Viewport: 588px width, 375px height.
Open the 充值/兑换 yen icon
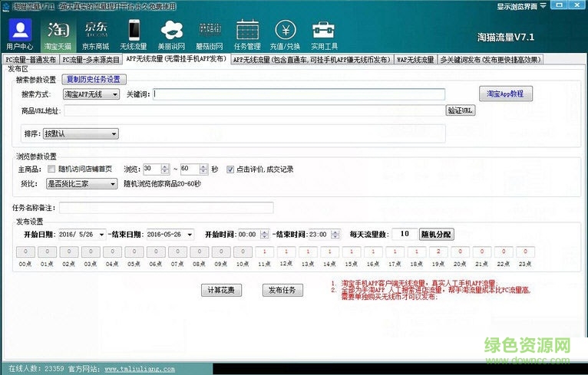coord(286,35)
